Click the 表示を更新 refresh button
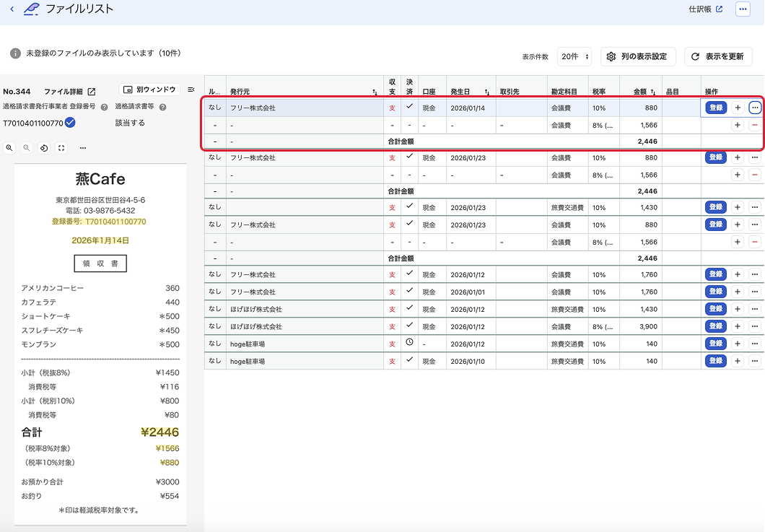This screenshot has height=532, width=765. click(718, 56)
